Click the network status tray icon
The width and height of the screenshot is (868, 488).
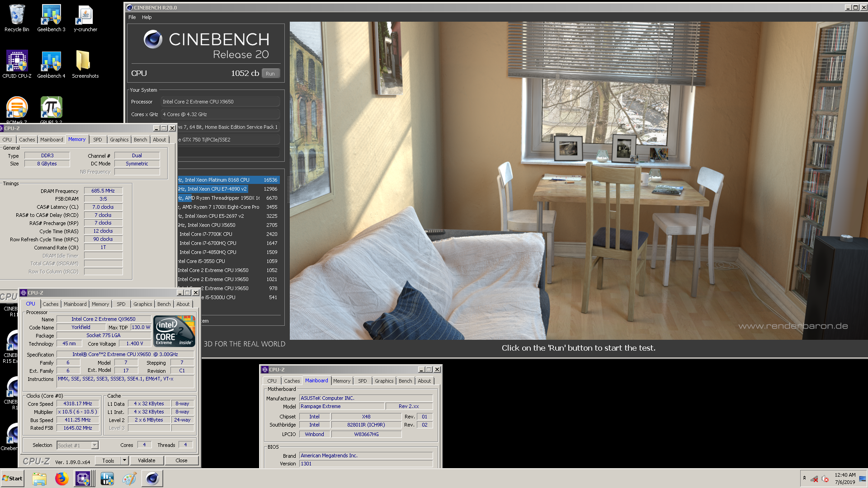(x=814, y=479)
